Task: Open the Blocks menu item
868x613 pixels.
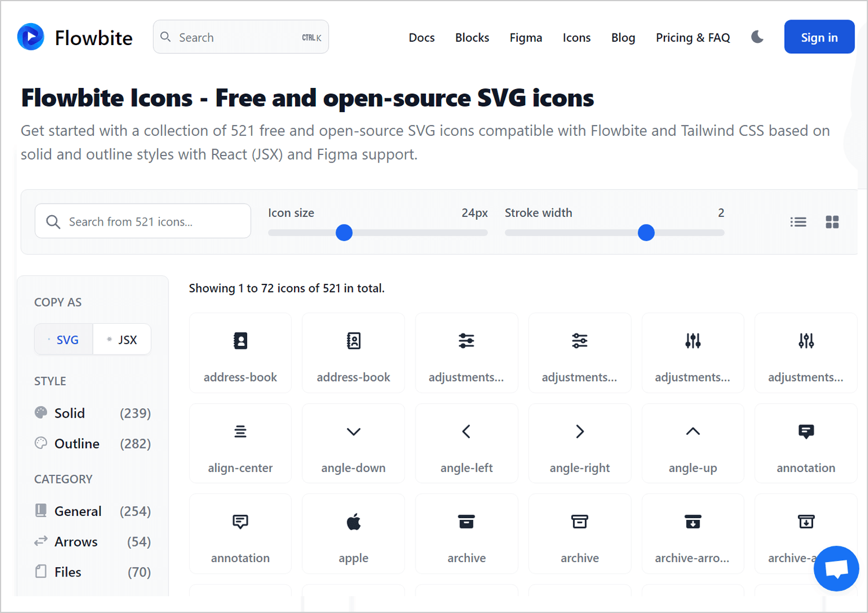Action: click(472, 38)
